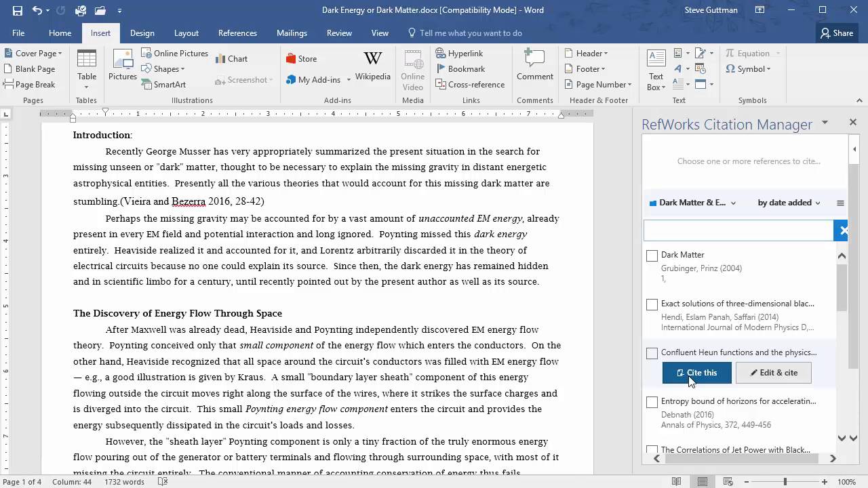The image size is (868, 488).
Task: Check the Exact solutions of three-dimensional reference
Action: 652,304
